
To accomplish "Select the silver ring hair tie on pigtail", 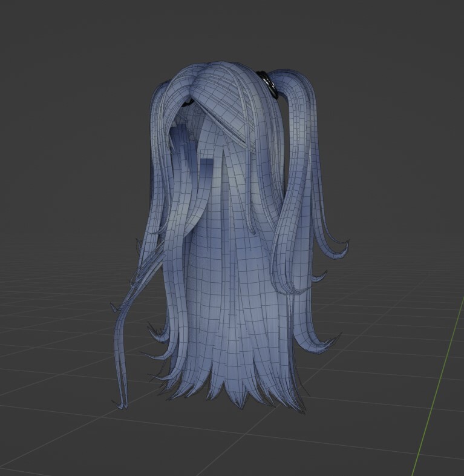I will click(269, 84).
